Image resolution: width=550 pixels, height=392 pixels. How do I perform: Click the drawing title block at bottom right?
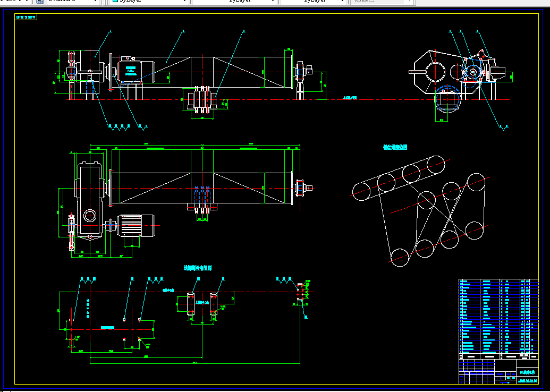498,372
